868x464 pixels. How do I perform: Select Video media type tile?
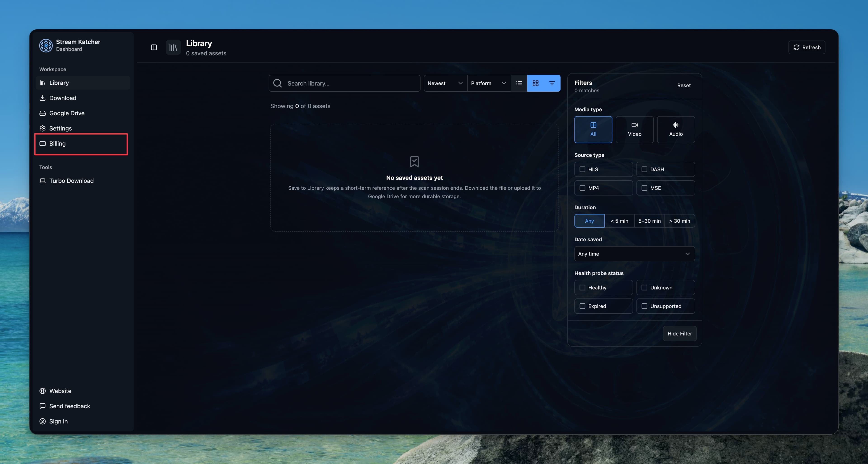coord(634,129)
